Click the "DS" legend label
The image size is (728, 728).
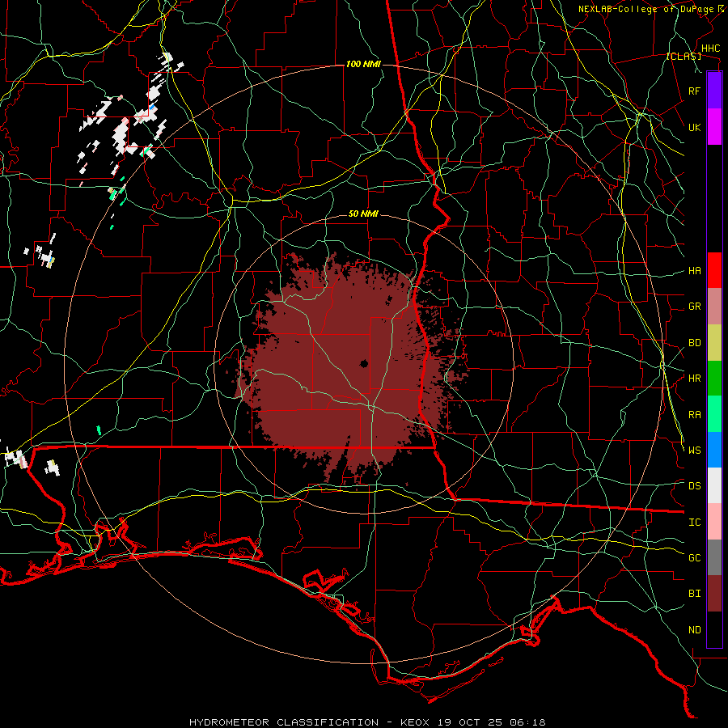pos(695,486)
